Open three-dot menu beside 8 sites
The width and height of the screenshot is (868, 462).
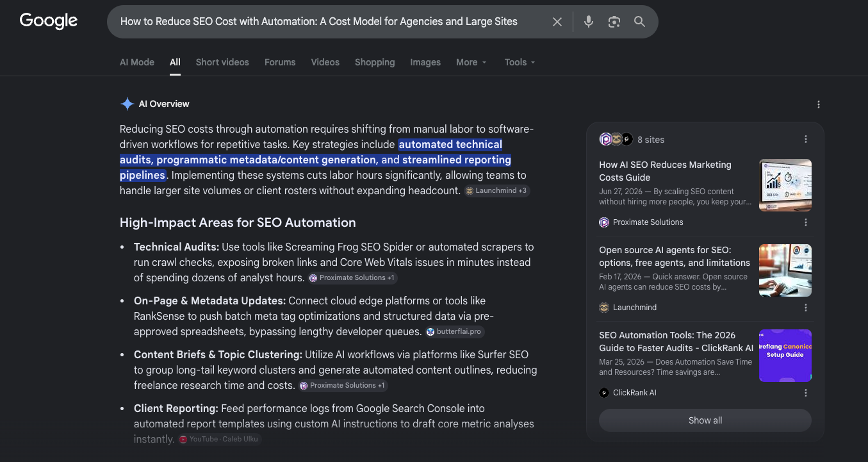coord(806,139)
